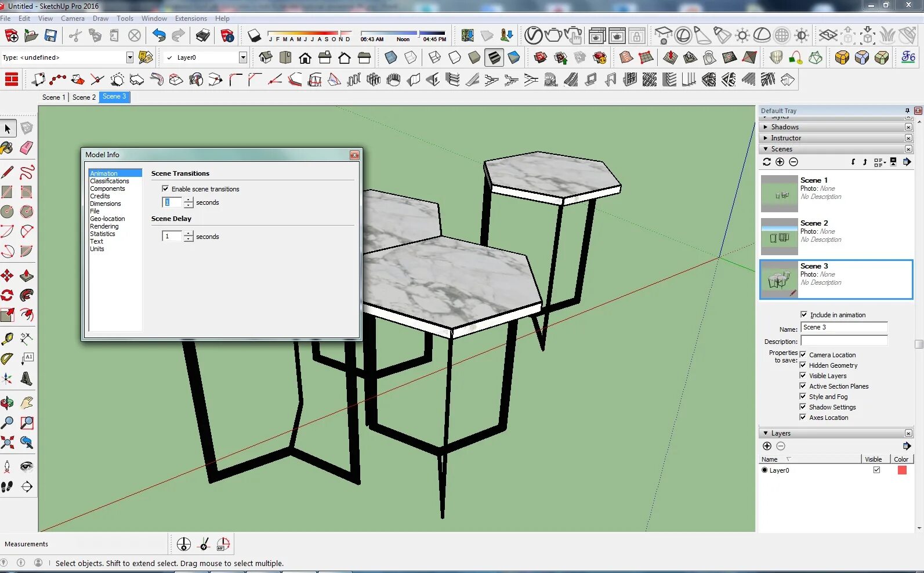
Task: Click the Redo arrow icon
Action: tap(179, 36)
